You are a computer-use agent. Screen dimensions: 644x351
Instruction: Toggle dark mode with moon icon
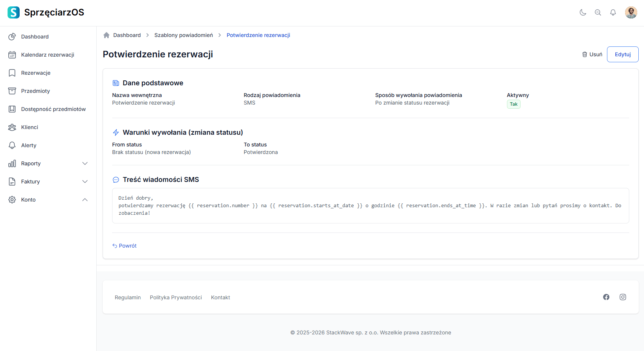583,12
